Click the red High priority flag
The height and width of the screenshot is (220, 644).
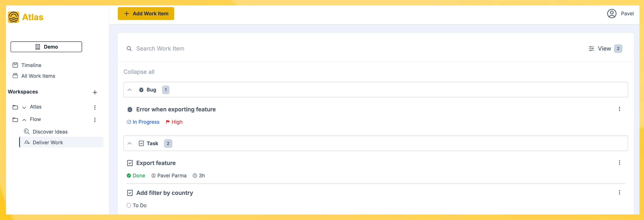168,122
